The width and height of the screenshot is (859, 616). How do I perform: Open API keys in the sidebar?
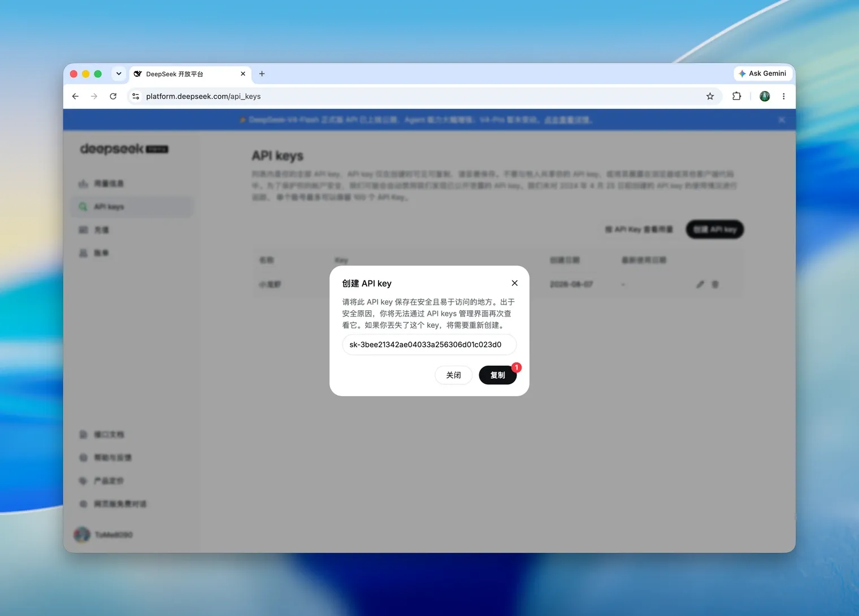point(132,207)
